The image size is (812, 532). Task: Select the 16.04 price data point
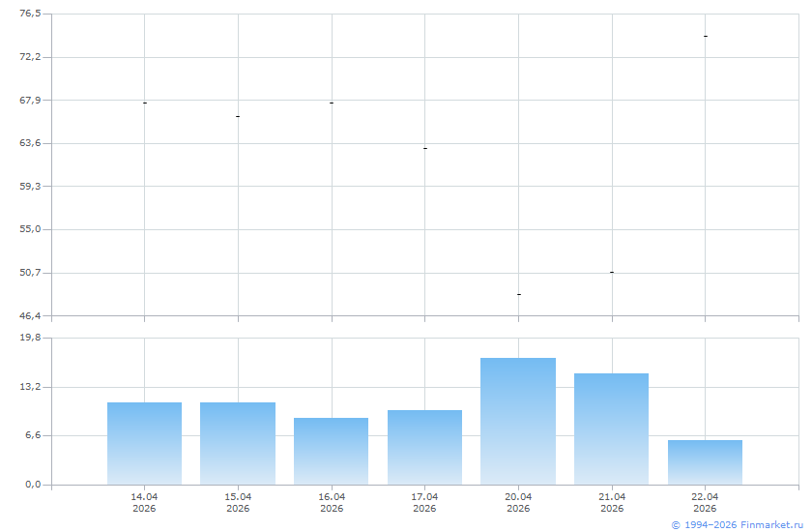point(332,103)
